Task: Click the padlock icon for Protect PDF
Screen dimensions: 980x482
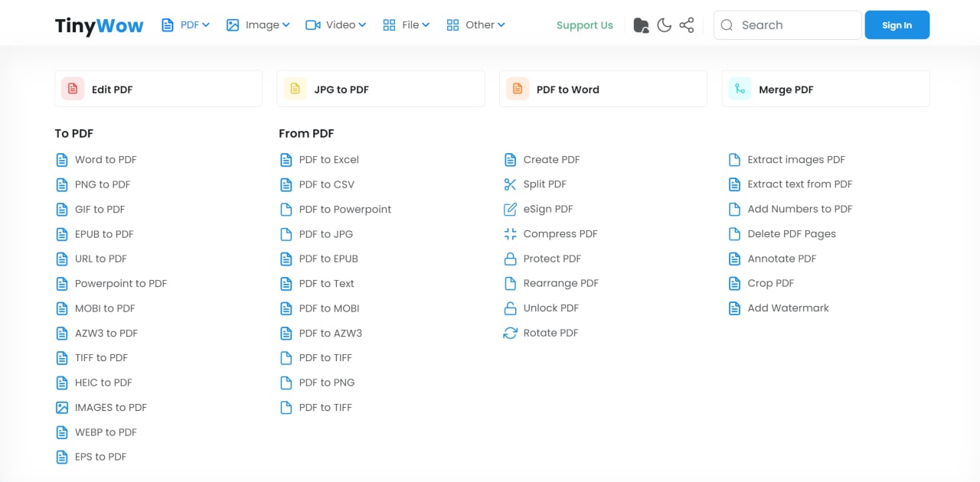Action: (510, 259)
